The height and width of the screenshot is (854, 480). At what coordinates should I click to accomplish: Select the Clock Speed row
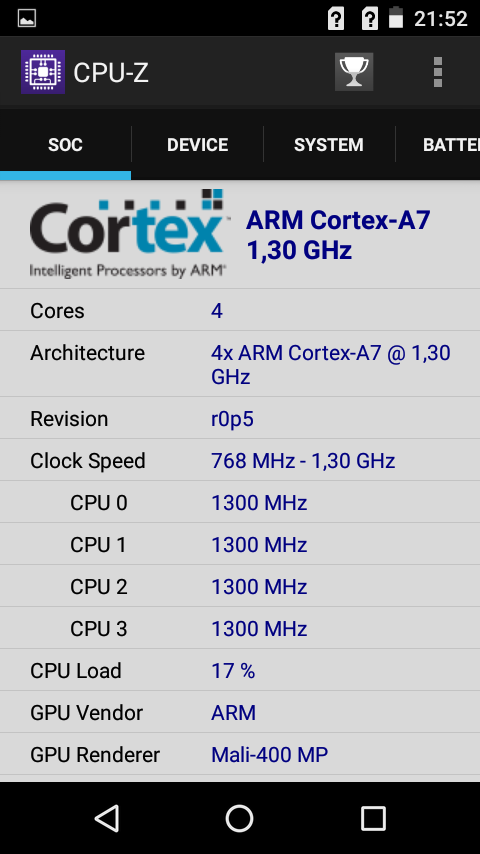pyautogui.click(x=240, y=461)
